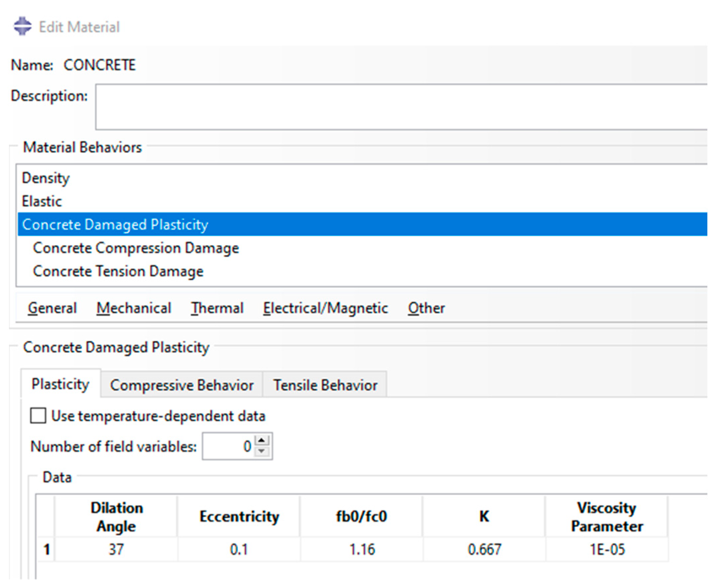Click the Dilation Angle cell value 37
This screenshot has height=588, width=715.
click(x=116, y=549)
